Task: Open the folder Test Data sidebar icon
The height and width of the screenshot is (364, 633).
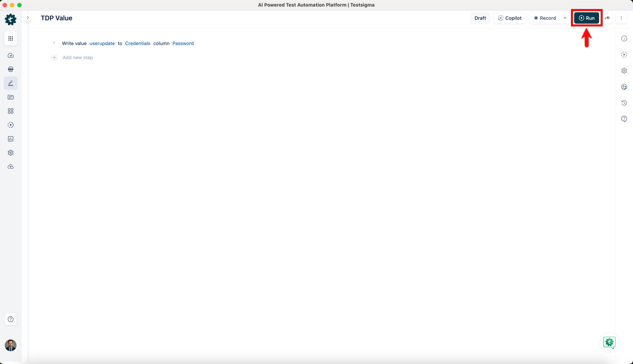Action: pos(10,97)
